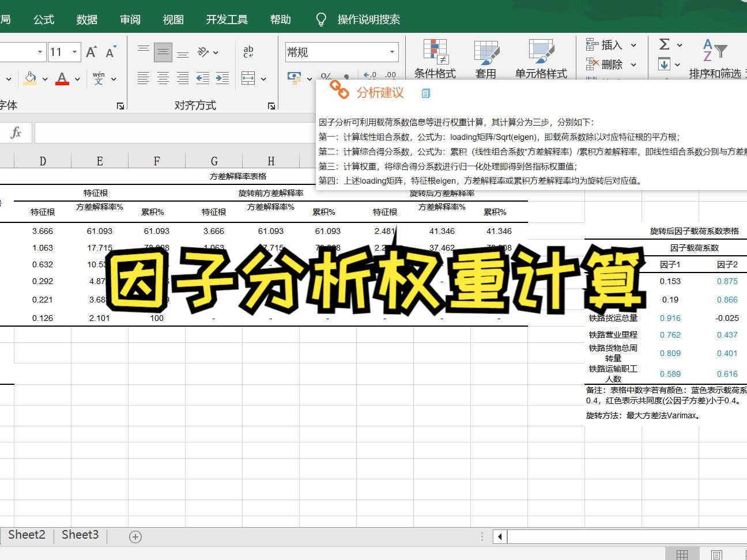Click the lightbulb Tell Me icon
This screenshot has width=747, height=560.
pyautogui.click(x=322, y=20)
